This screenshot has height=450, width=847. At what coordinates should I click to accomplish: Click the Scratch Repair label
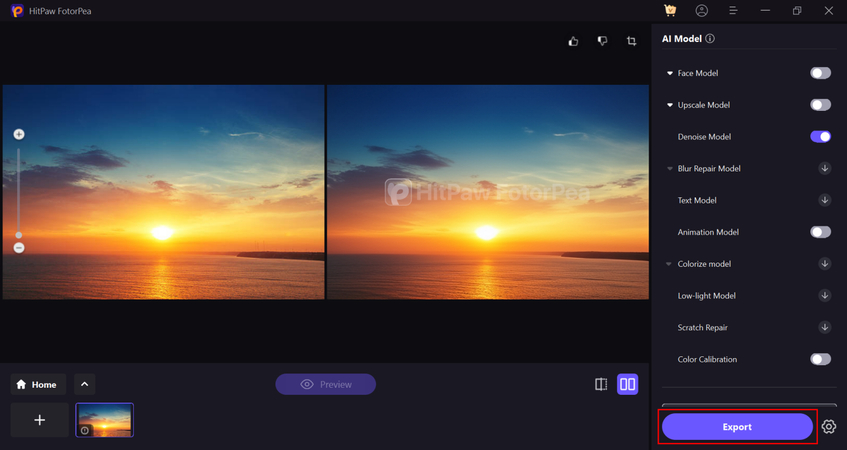[x=703, y=327]
